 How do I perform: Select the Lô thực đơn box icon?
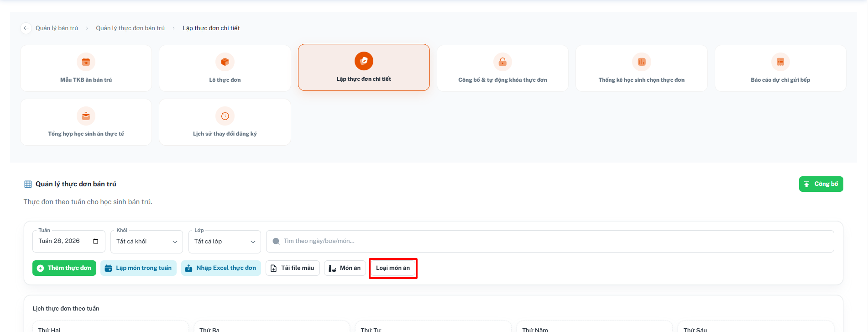pos(225,62)
